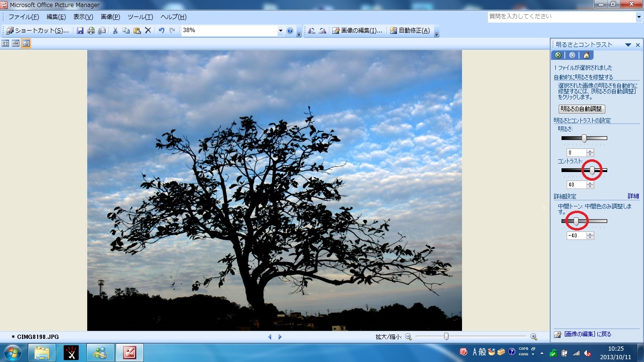Click the 中間トーン midtone slider thumb
This screenshot has width=644, height=362.
point(576,221)
